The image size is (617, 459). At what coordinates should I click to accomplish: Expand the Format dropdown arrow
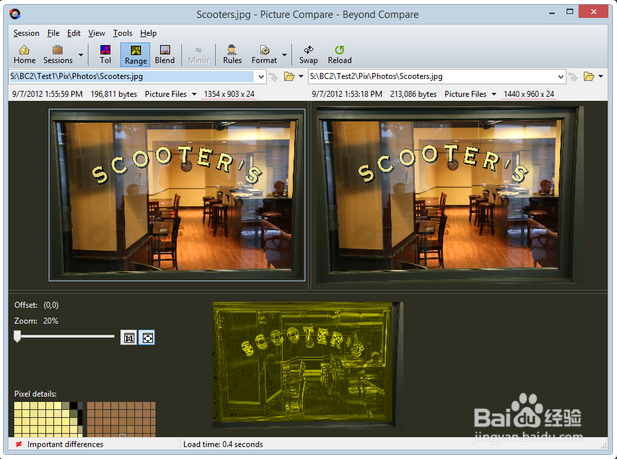point(284,55)
